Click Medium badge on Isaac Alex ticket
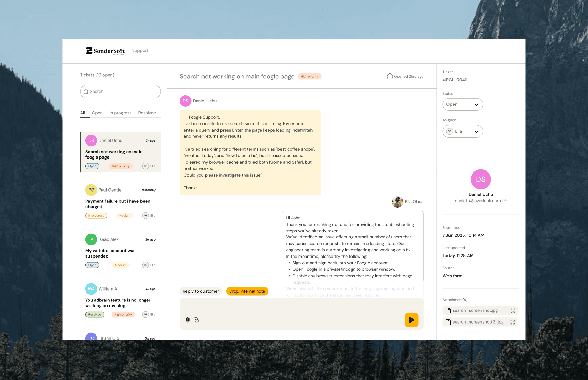The image size is (588, 380). pyautogui.click(x=120, y=265)
